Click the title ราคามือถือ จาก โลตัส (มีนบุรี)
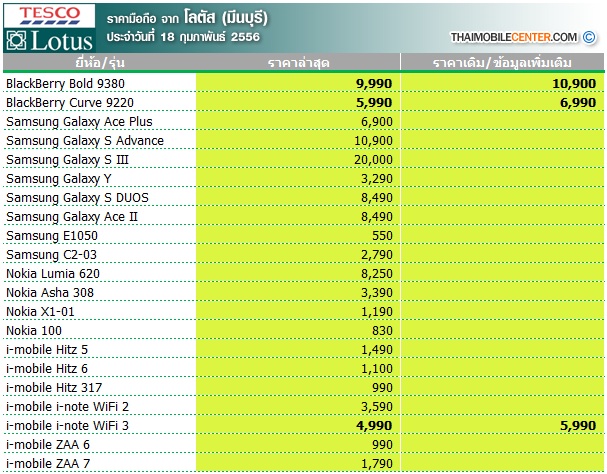 coord(187,18)
